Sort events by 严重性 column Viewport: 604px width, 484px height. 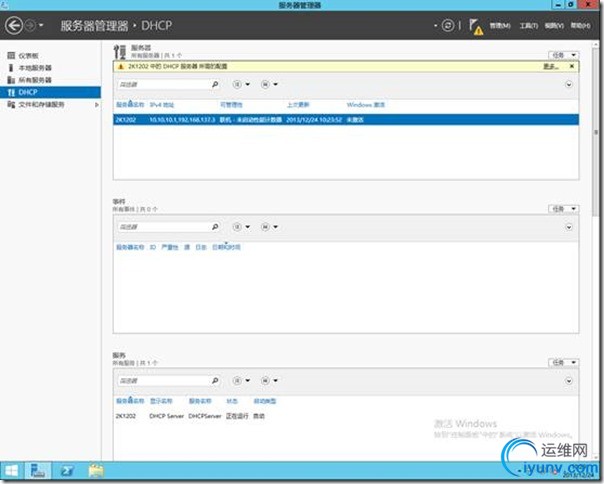tap(169, 247)
